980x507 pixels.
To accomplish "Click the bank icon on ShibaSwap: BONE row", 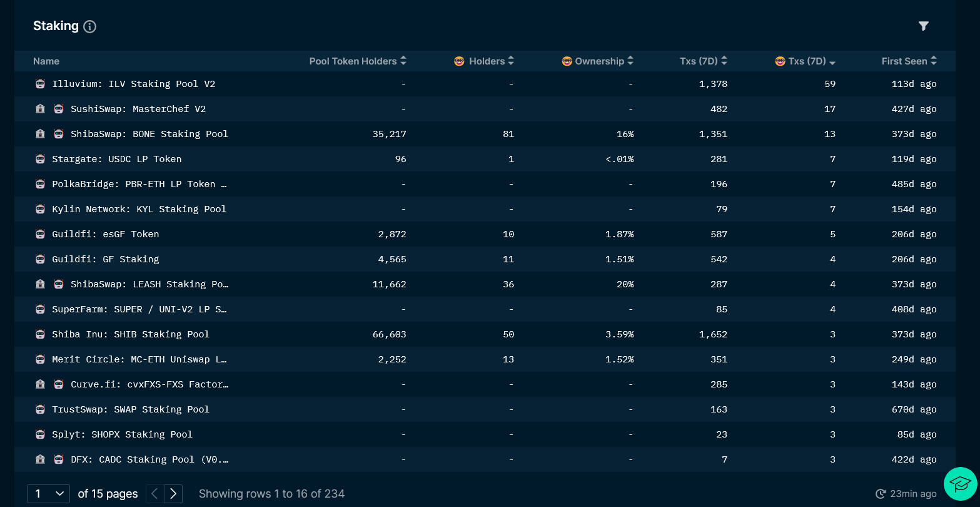I will [x=40, y=134].
